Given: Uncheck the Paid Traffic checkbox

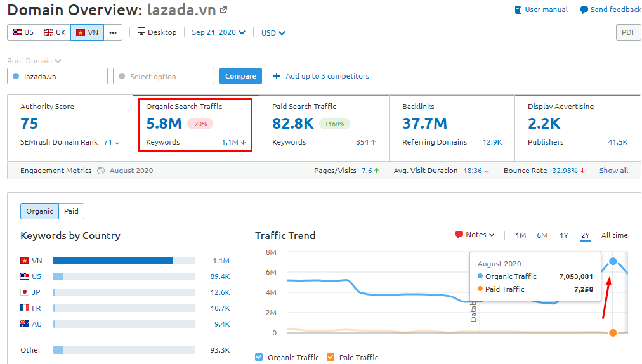Looking at the screenshot, I should (x=331, y=358).
